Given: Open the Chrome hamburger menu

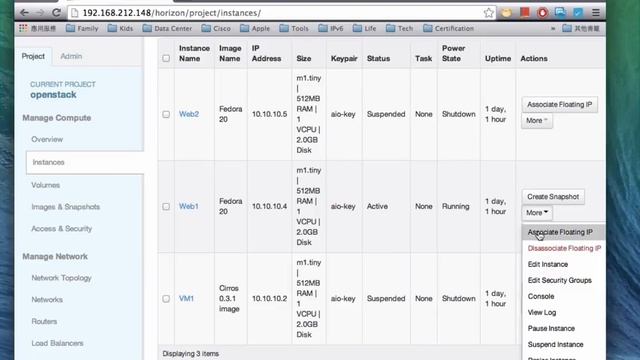Looking at the screenshot, I should (596, 13).
